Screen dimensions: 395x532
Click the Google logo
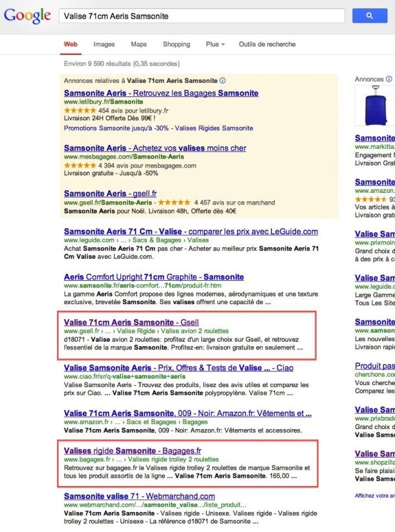point(27,16)
